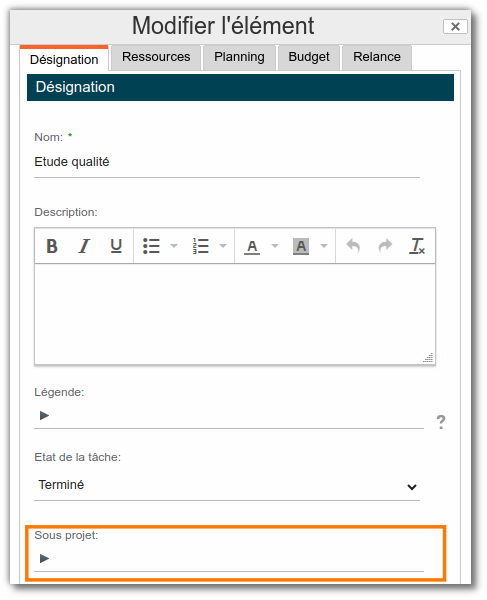The image size is (487, 600).
Task: Switch to the Ressources tab
Action: (156, 57)
